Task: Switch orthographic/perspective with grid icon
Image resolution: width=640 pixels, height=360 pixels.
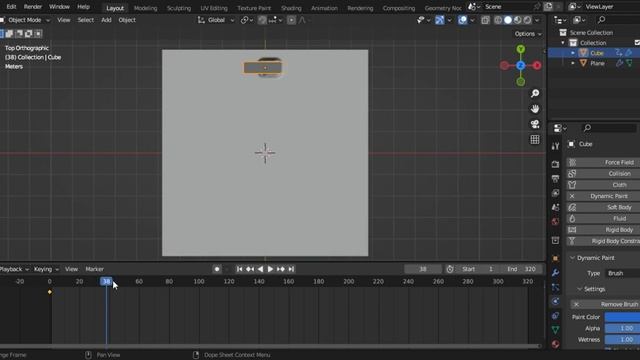Action: (x=535, y=140)
